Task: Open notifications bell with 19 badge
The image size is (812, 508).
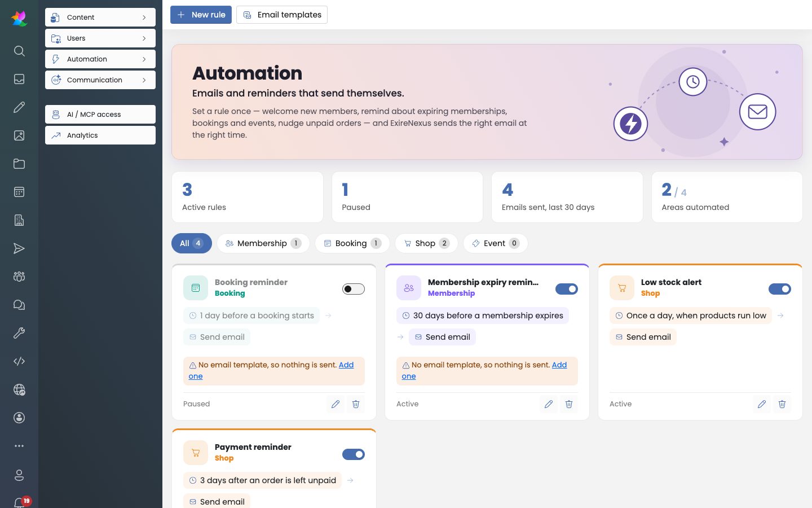Action: 20,502
